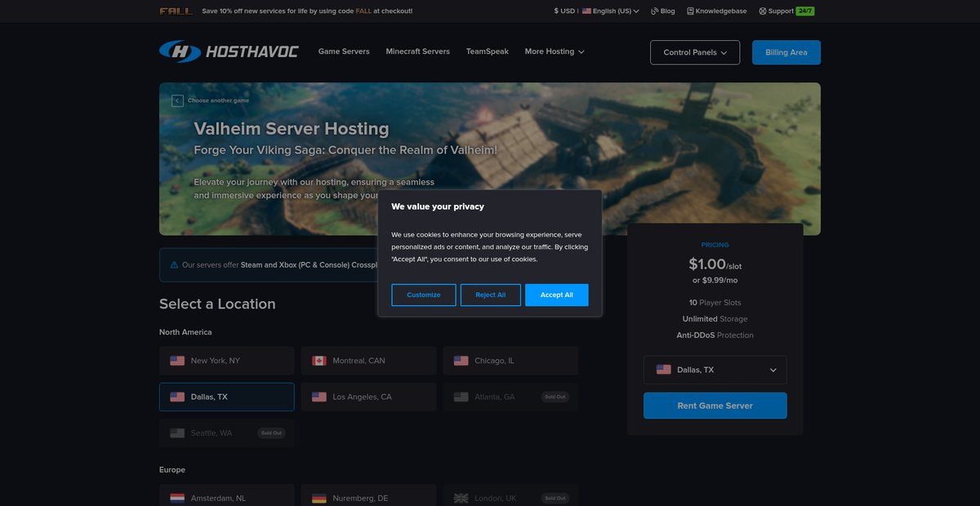This screenshot has height=506, width=980.
Task: Click the PRICING label in side panel
Action: coord(715,245)
